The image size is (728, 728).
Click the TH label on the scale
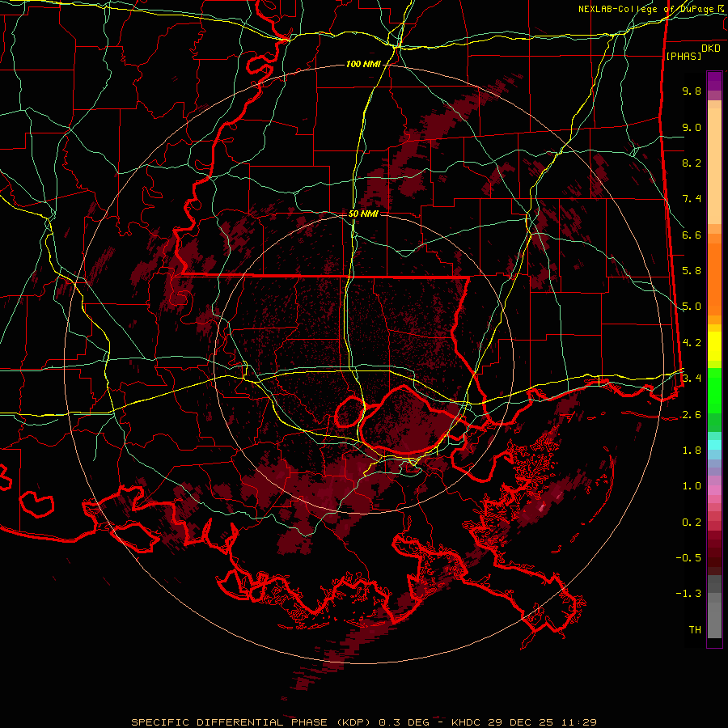tap(695, 630)
